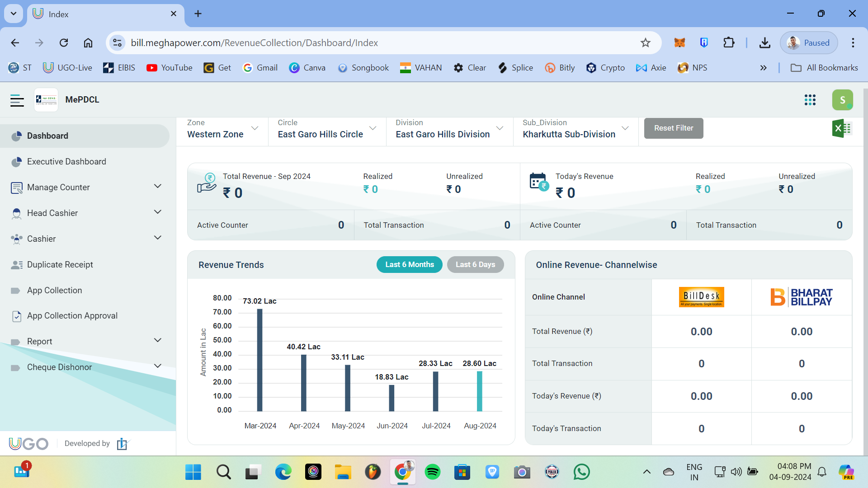
Task: Expand the Cheque Dishonor menu
Action: pos(158,366)
